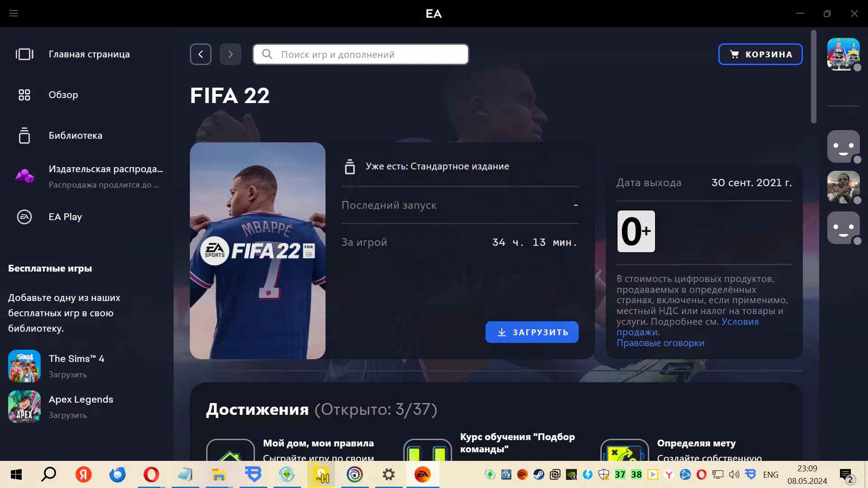Image resolution: width=868 pixels, height=488 pixels.
Task: Click the За игрой playtime value
Action: (534, 243)
